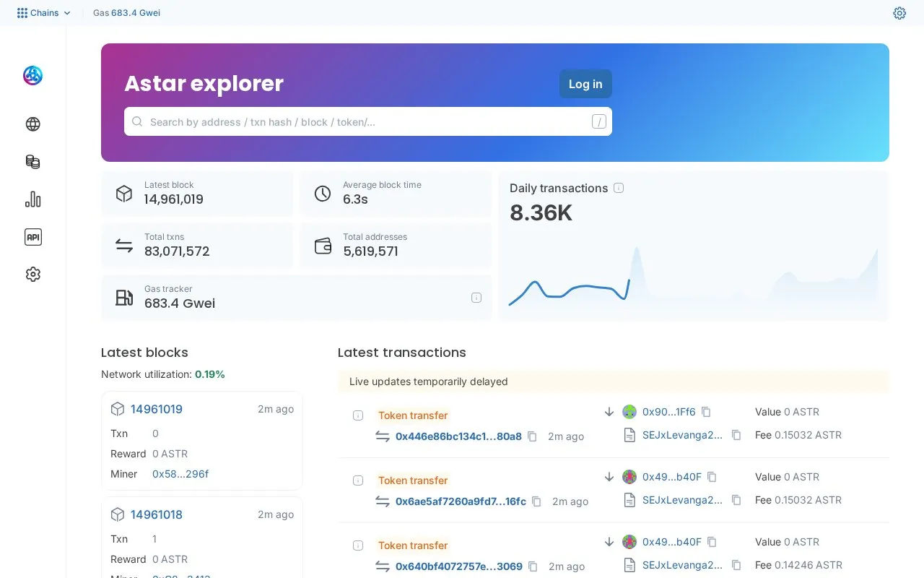Open the Tokens coins sidebar icon

pyautogui.click(x=33, y=162)
